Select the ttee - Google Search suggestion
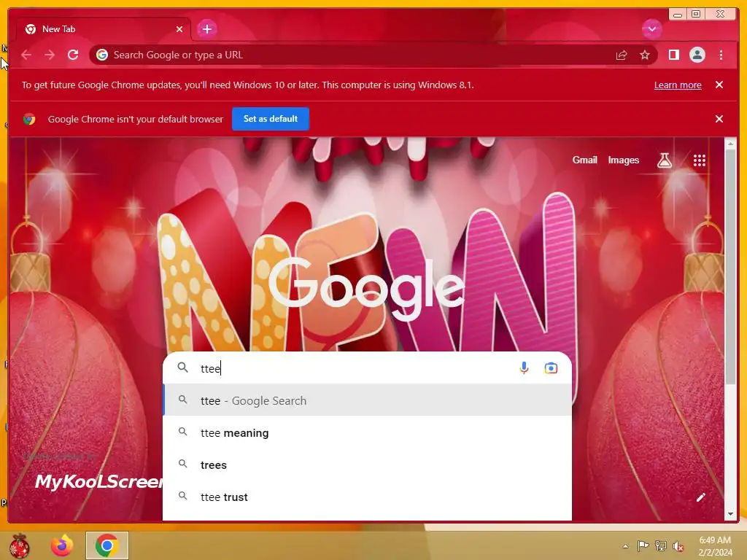Screen dimensions: 747x560 pyautogui.click(x=367, y=400)
